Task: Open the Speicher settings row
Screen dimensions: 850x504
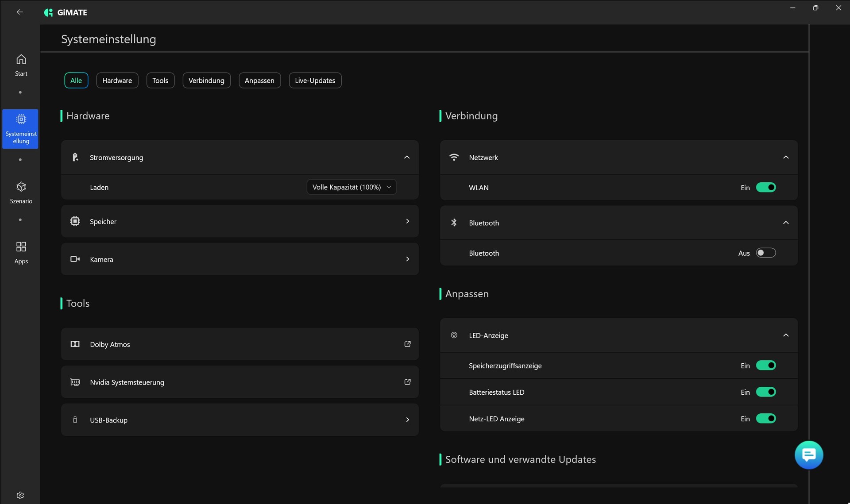Action: [240, 221]
